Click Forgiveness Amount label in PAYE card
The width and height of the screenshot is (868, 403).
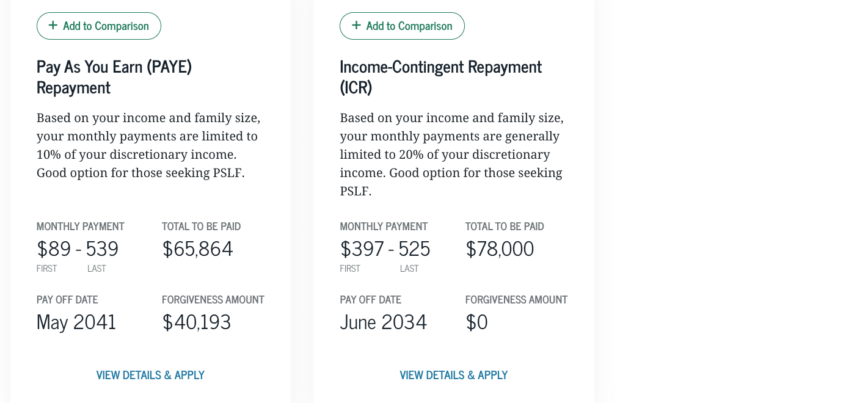tap(213, 300)
